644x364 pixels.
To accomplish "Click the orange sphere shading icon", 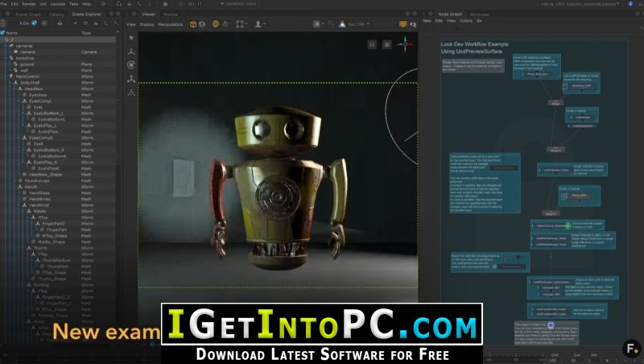I will pyautogui.click(x=215, y=24).
